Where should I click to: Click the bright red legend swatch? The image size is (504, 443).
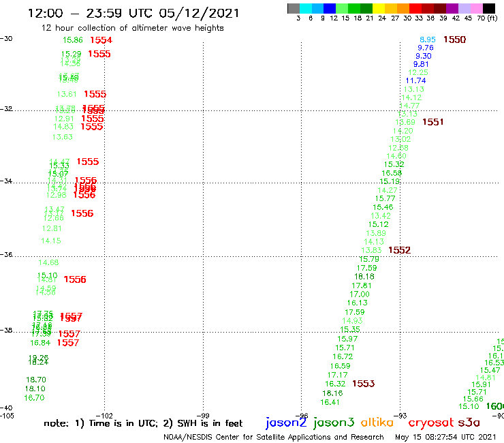point(415,8)
